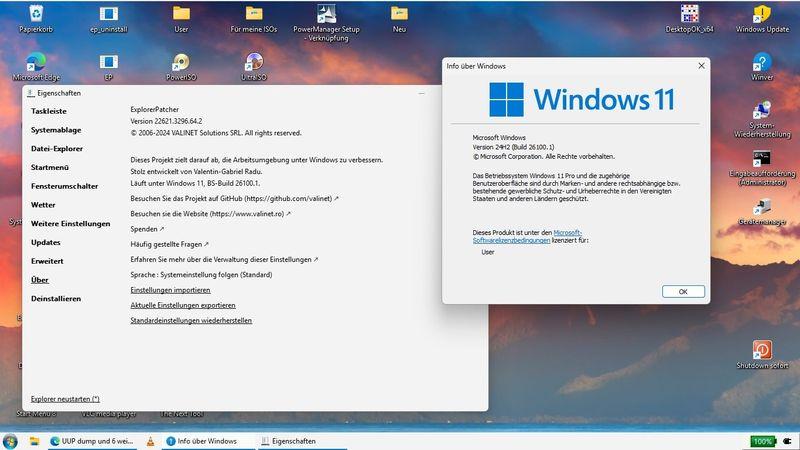Open Häufig gestellte Fragen link
Screen dimensions: 800x450
pyautogui.click(x=169, y=244)
